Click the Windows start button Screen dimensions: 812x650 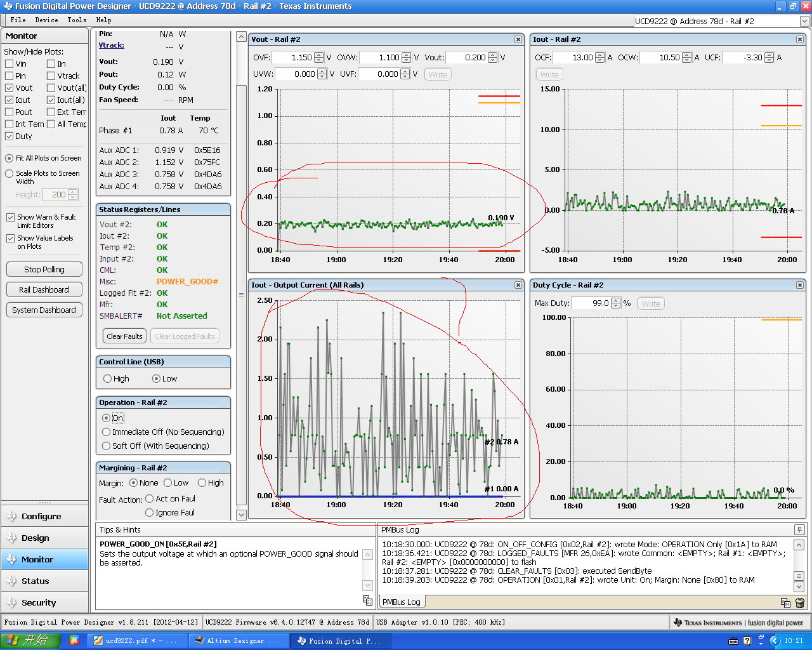30,640
